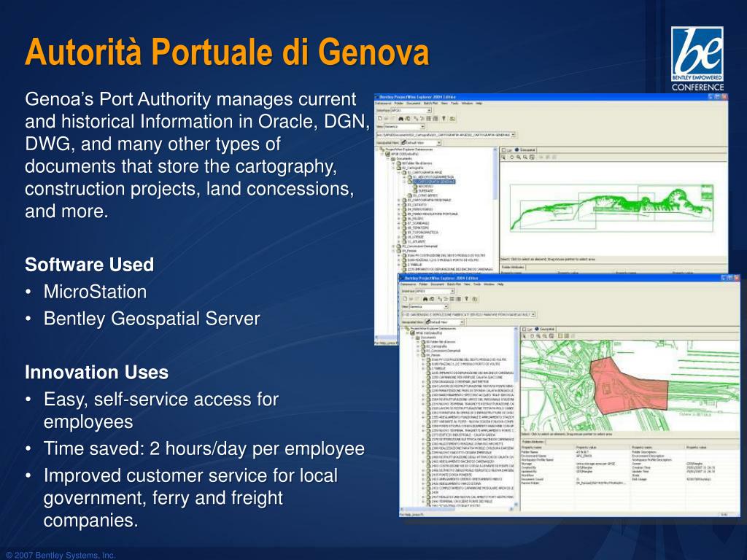Click the vertical scrollbar of the front window tree
Screen dimensions: 747x560
tap(516, 416)
